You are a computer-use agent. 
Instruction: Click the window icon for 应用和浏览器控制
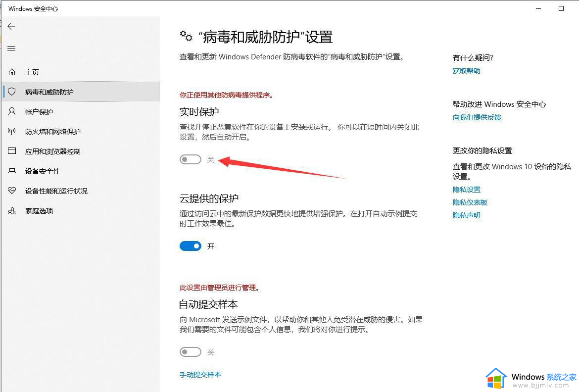tap(12, 151)
